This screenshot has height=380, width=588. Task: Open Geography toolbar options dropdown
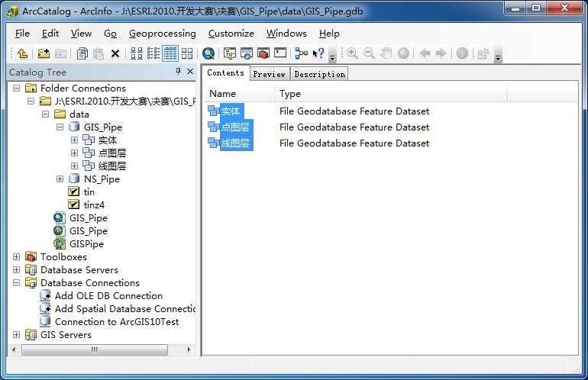pyautogui.click(x=498, y=54)
